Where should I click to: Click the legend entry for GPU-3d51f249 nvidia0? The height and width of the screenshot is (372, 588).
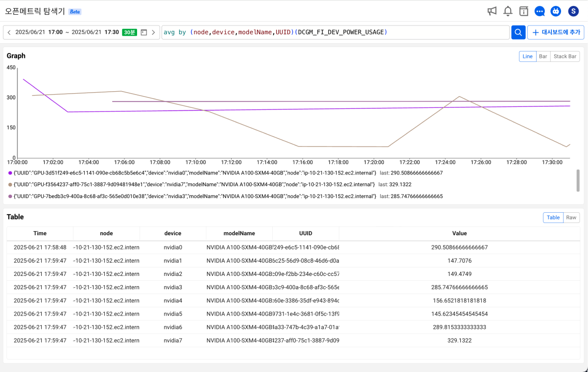(x=195, y=173)
